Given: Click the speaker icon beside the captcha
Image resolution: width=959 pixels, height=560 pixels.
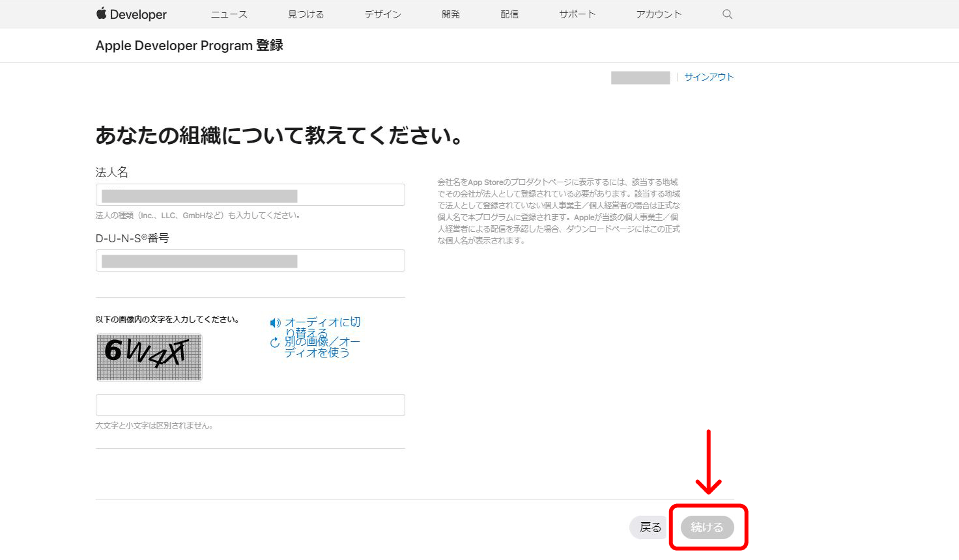Looking at the screenshot, I should pyautogui.click(x=276, y=323).
